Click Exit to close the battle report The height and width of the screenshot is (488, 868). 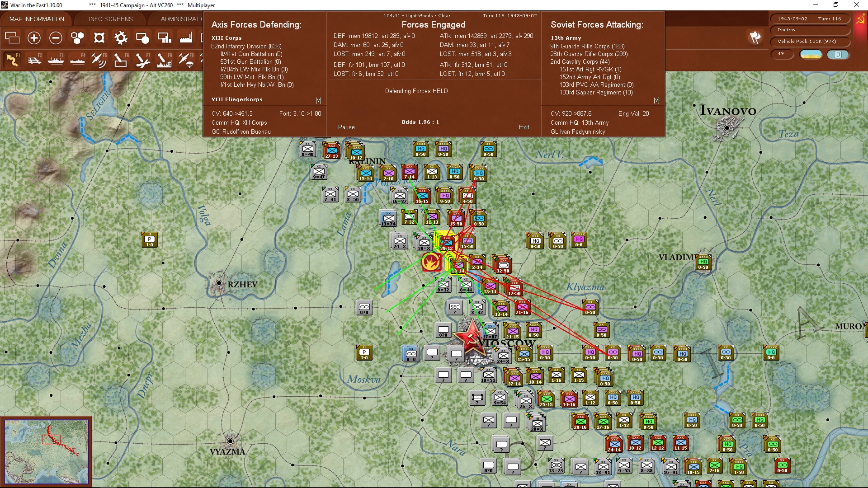pyautogui.click(x=524, y=127)
